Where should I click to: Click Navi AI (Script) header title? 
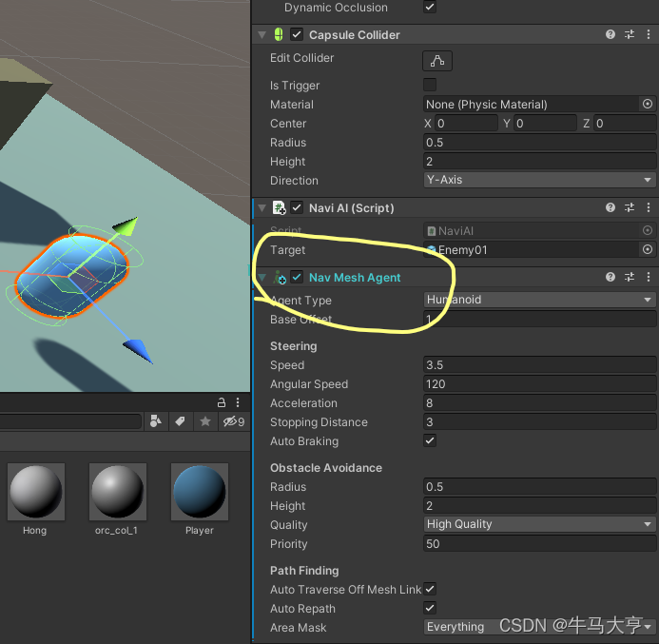point(351,208)
